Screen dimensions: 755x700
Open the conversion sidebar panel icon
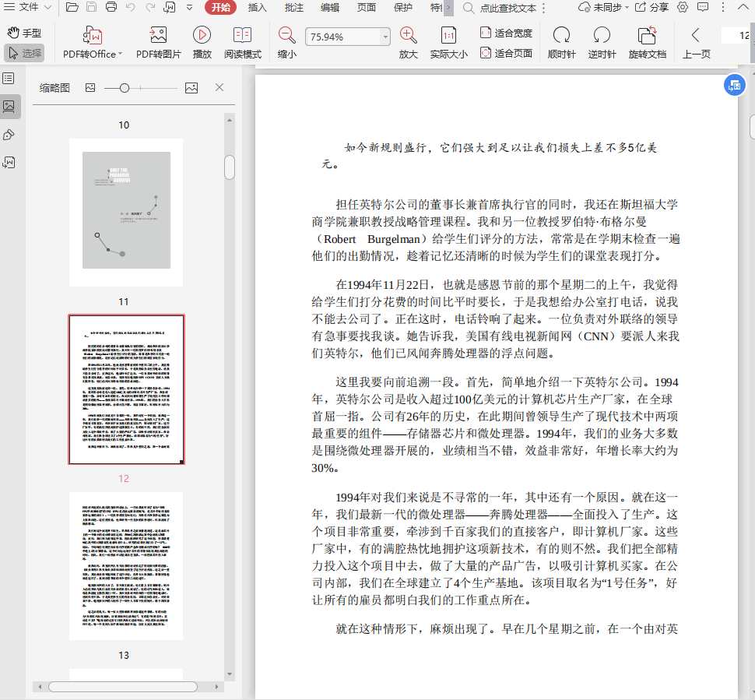coord(9,163)
